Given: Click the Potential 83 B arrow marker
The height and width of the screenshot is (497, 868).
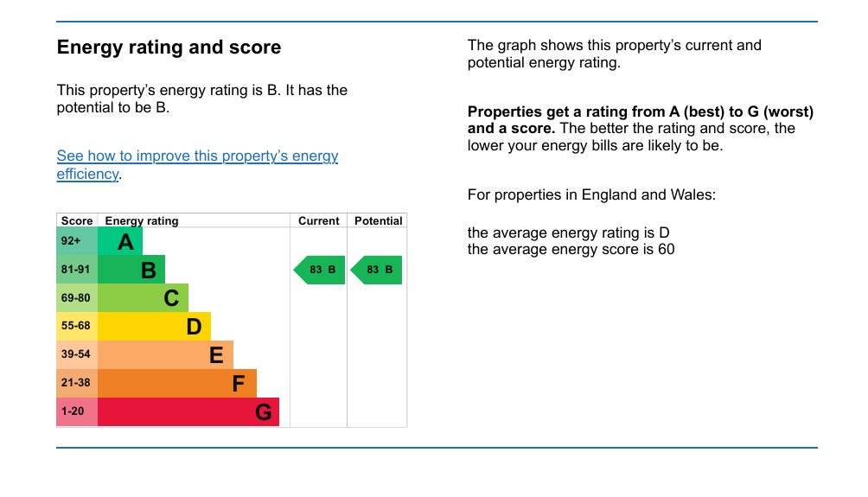Looking at the screenshot, I should point(378,270).
